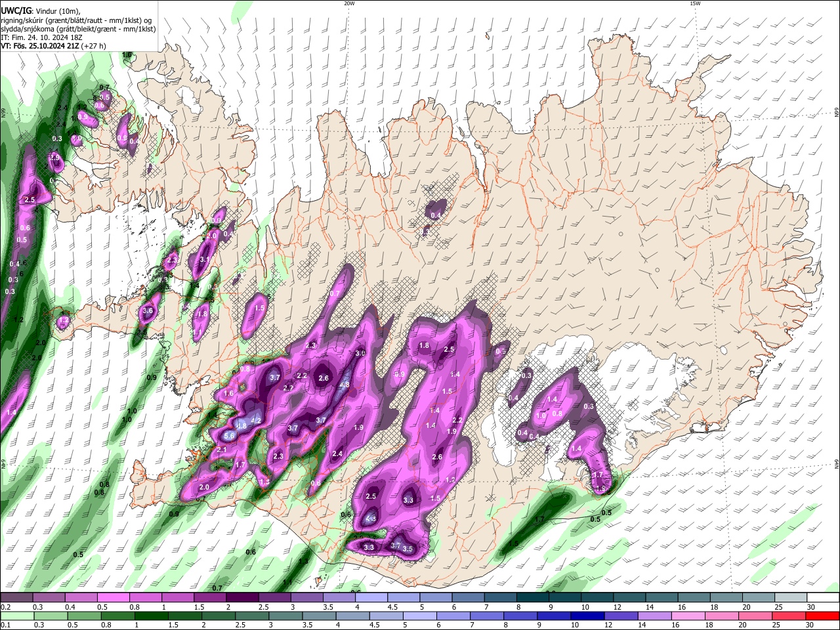Click the bright pink upper legend swatch labeled 0.5
The width and height of the screenshot is (840, 630).
point(113,597)
